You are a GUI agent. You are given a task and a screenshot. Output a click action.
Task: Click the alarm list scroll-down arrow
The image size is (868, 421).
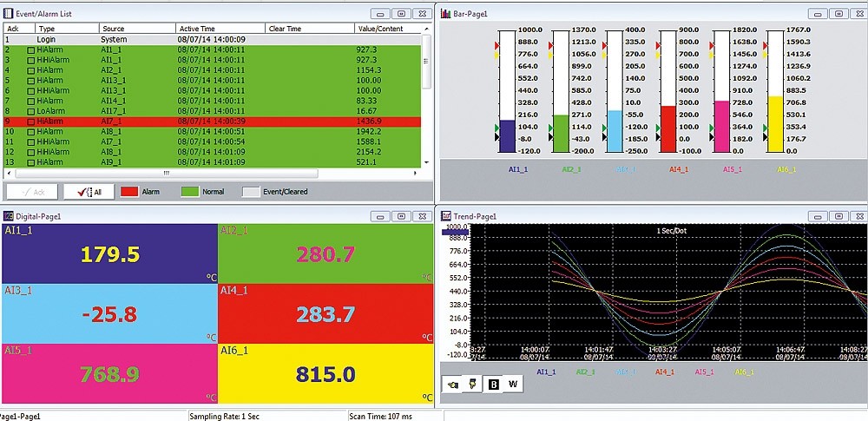[426, 162]
